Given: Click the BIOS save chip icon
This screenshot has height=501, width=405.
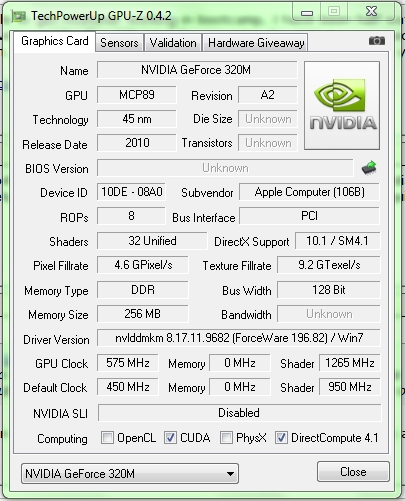Looking at the screenshot, I should coord(369,168).
